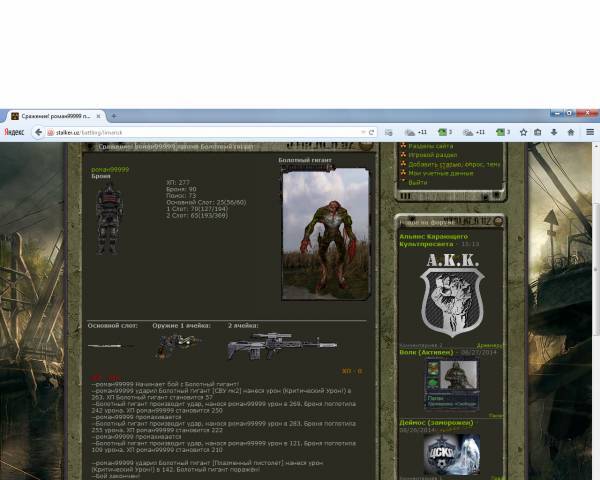
Task: Reload the page with the refresh icon
Action: pyautogui.click(x=371, y=132)
